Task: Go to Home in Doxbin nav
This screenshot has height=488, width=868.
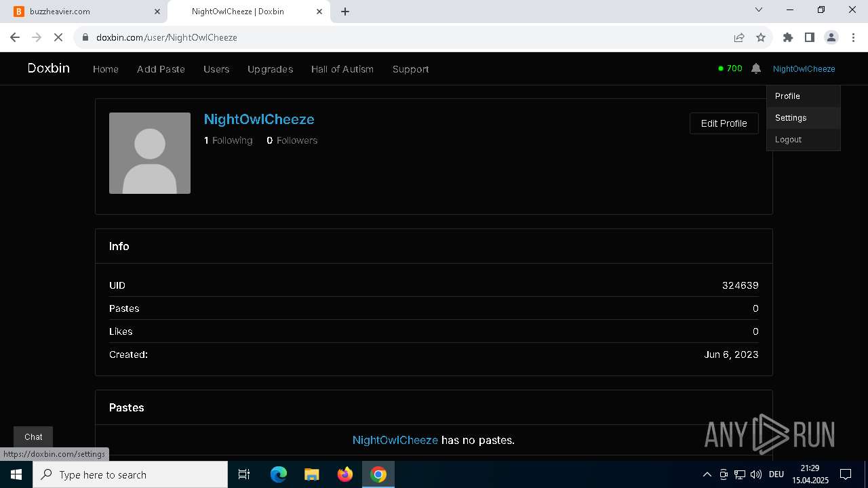Action: pyautogui.click(x=106, y=69)
